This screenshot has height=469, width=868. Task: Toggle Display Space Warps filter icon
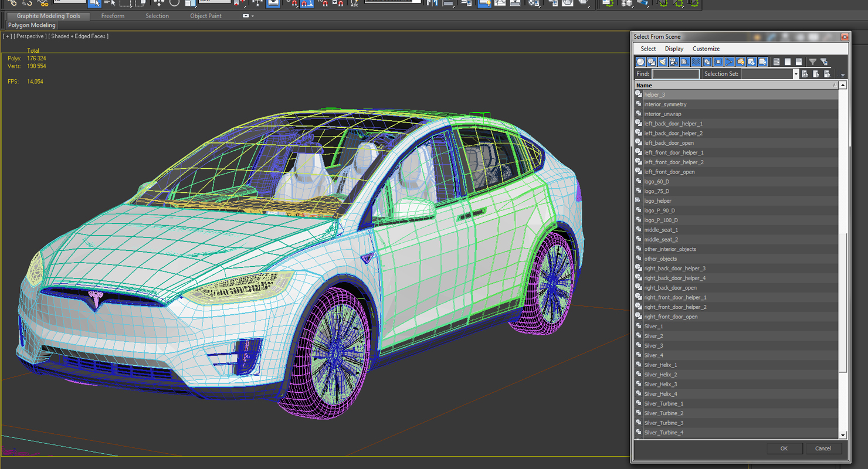[696, 62]
